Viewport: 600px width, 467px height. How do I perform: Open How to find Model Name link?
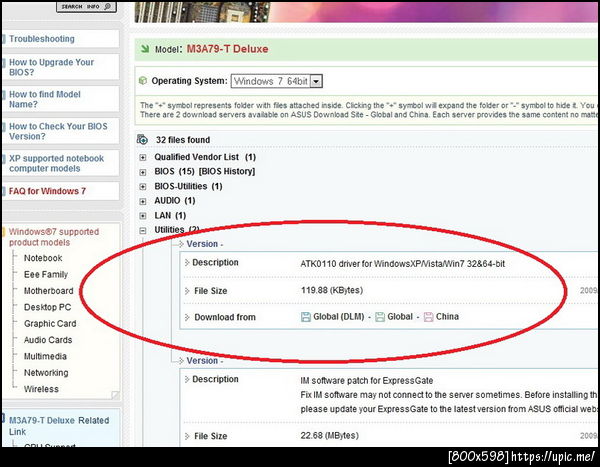45,99
